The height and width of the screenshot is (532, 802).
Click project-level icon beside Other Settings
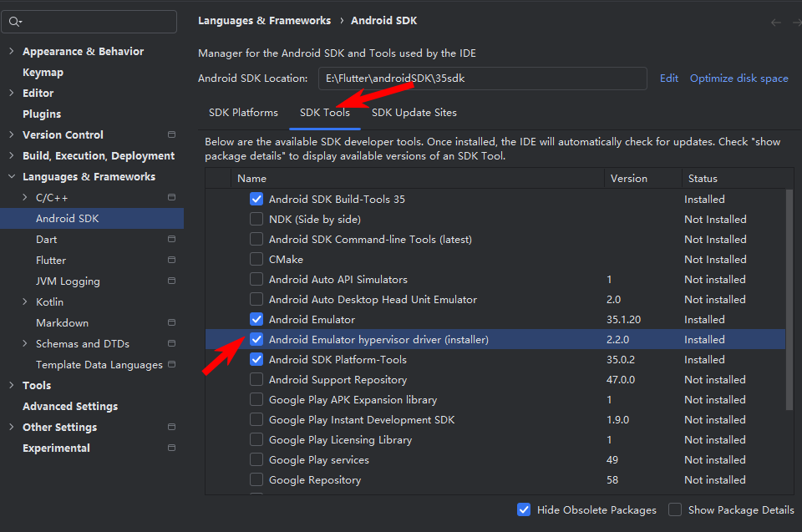[172, 427]
